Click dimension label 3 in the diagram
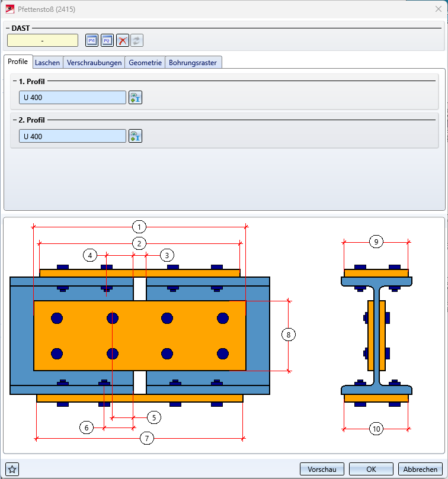 [x=167, y=255]
